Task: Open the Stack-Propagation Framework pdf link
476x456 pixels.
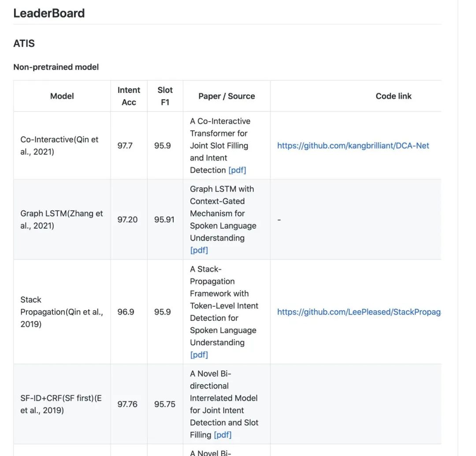Action: [x=199, y=355]
